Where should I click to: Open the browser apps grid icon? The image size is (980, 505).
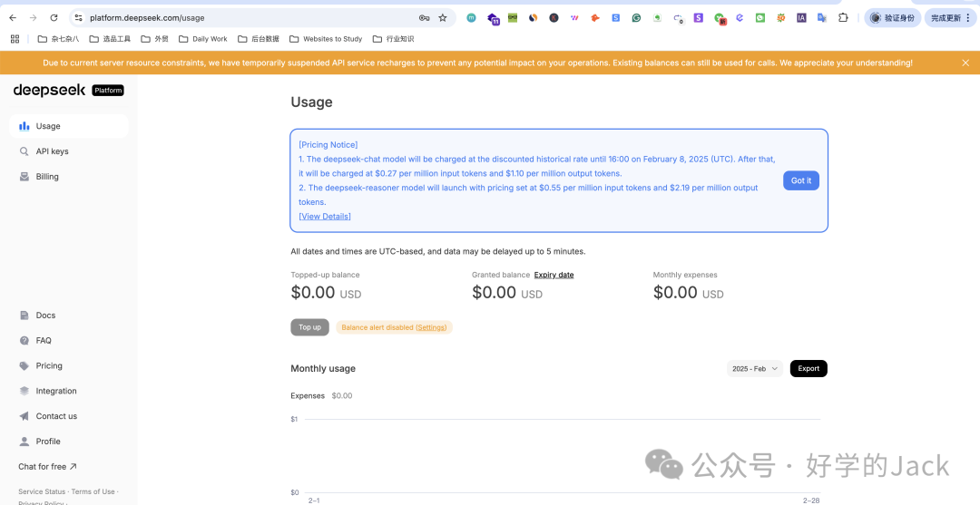point(15,39)
